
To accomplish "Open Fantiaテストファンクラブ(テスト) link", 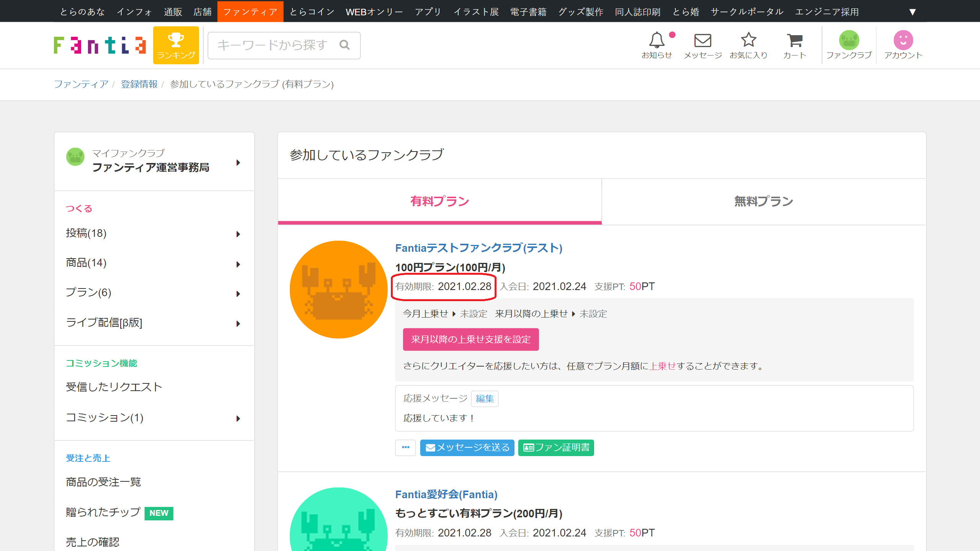I will pyautogui.click(x=479, y=248).
